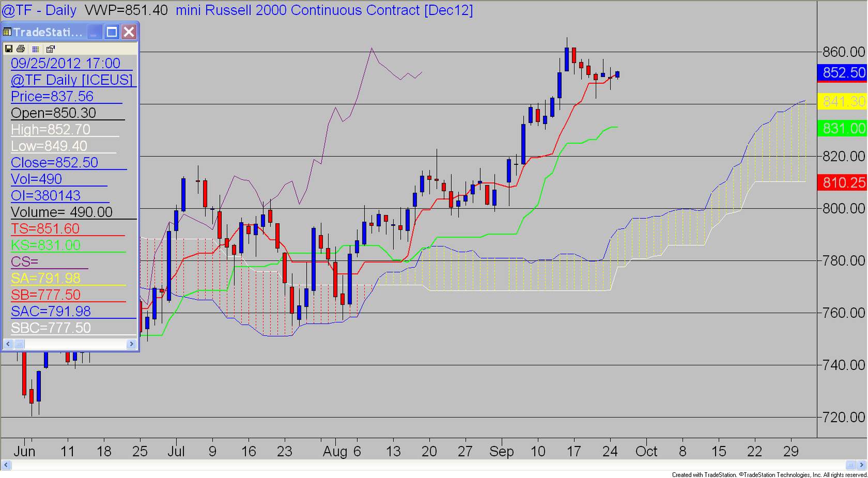Image resolution: width=868 pixels, height=478 pixels.
Task: Click the 820.00 price axis label
Action: click(x=844, y=156)
